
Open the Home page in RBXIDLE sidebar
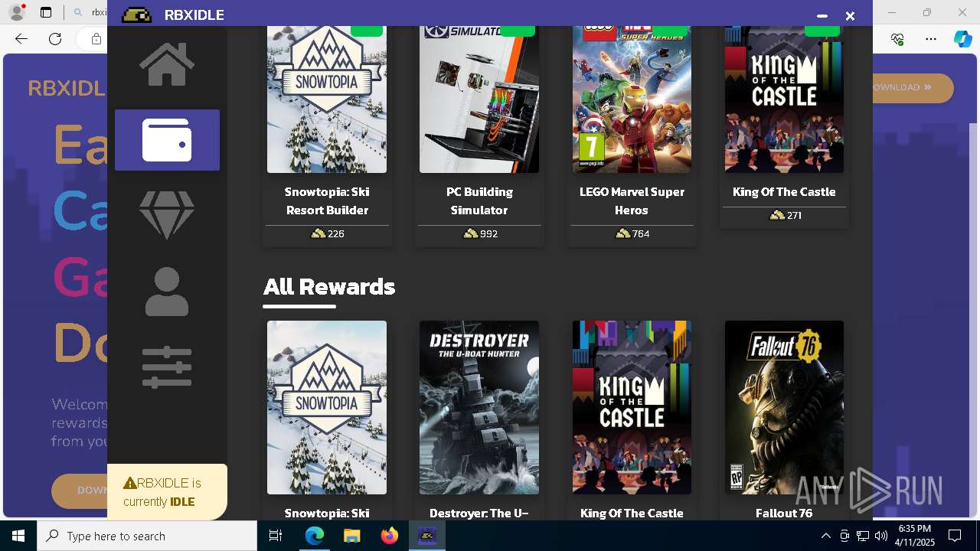pyautogui.click(x=167, y=64)
